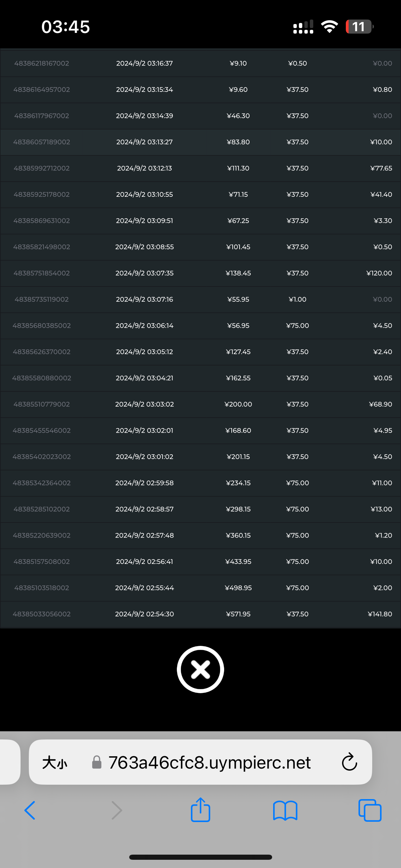Tap the 03:45 clock in status bar
Image resolution: width=401 pixels, height=868 pixels.
click(x=65, y=27)
